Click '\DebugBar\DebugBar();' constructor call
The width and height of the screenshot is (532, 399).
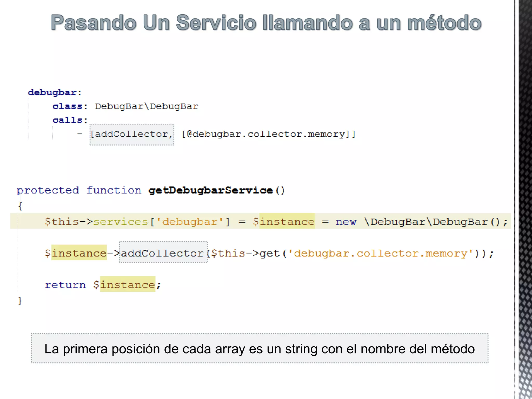click(436, 222)
